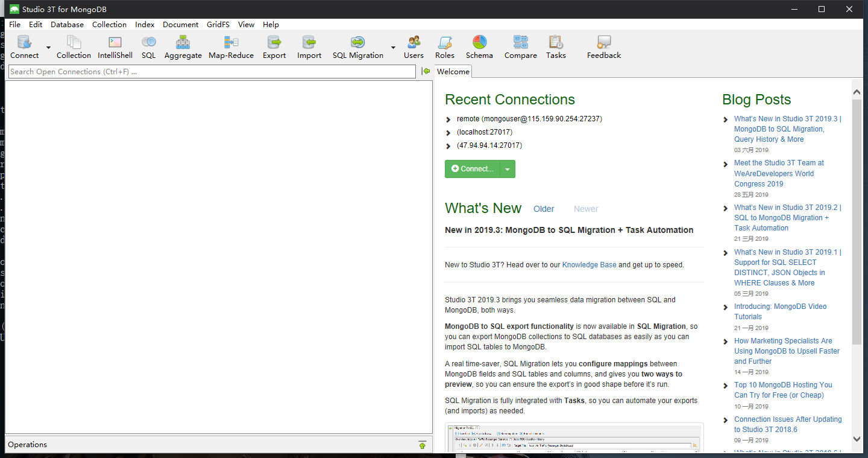Click chevron next to Studio 3T 2019.3 post
Image resolution: width=868 pixels, height=458 pixels.
[x=726, y=119]
